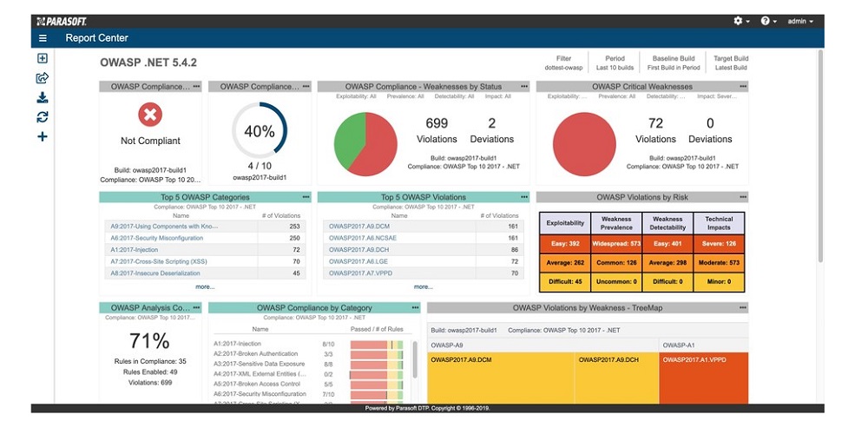Screen dimensions: 868x434
Task: Open A1:2017-Injection link in Top 5 Categories
Action: pos(134,250)
